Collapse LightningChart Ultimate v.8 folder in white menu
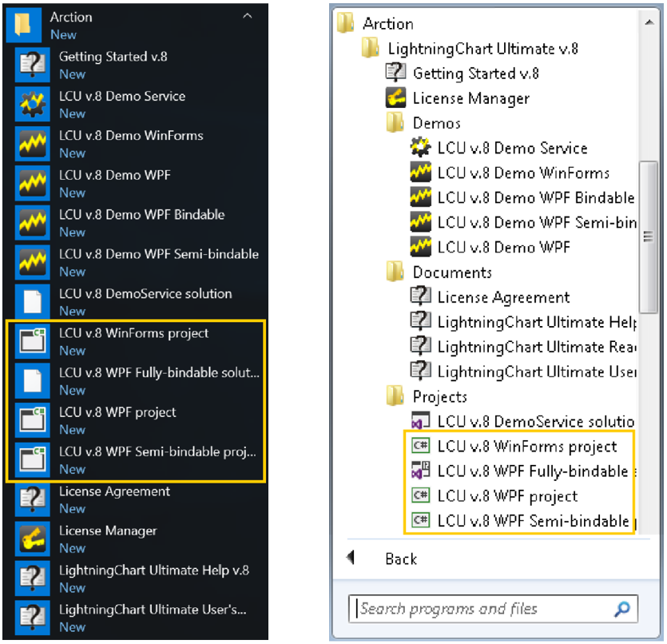 (x=470, y=49)
